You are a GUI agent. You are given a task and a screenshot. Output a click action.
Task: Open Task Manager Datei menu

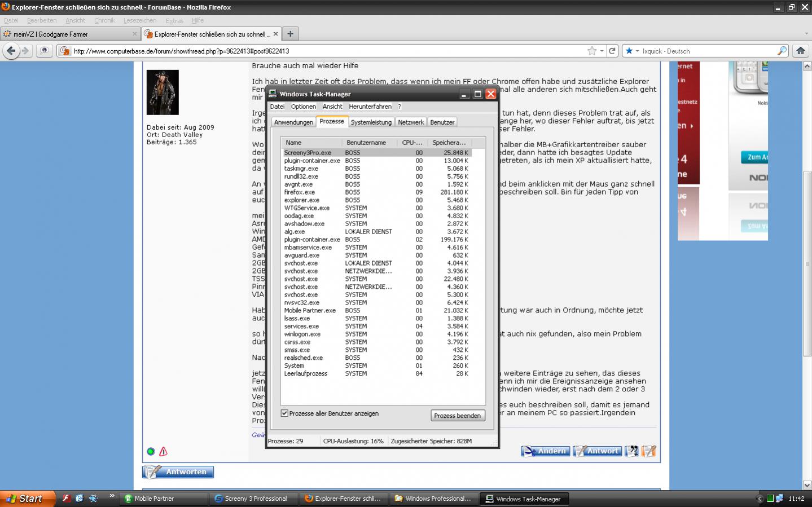pyautogui.click(x=277, y=107)
